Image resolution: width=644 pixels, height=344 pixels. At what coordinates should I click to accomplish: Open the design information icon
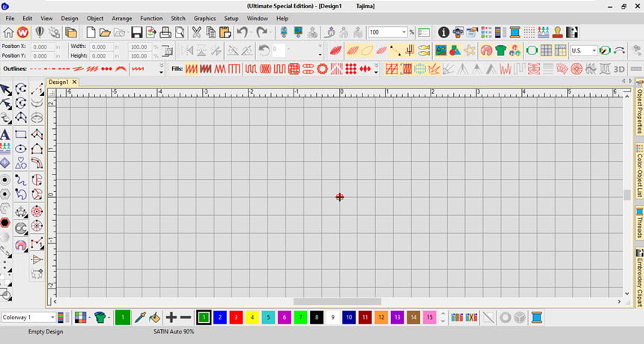[x=443, y=33]
